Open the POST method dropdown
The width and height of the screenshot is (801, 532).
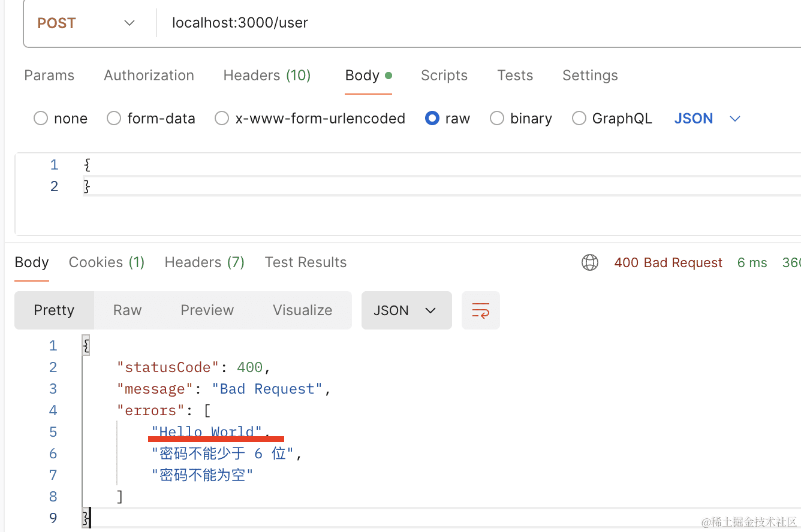[x=86, y=23]
